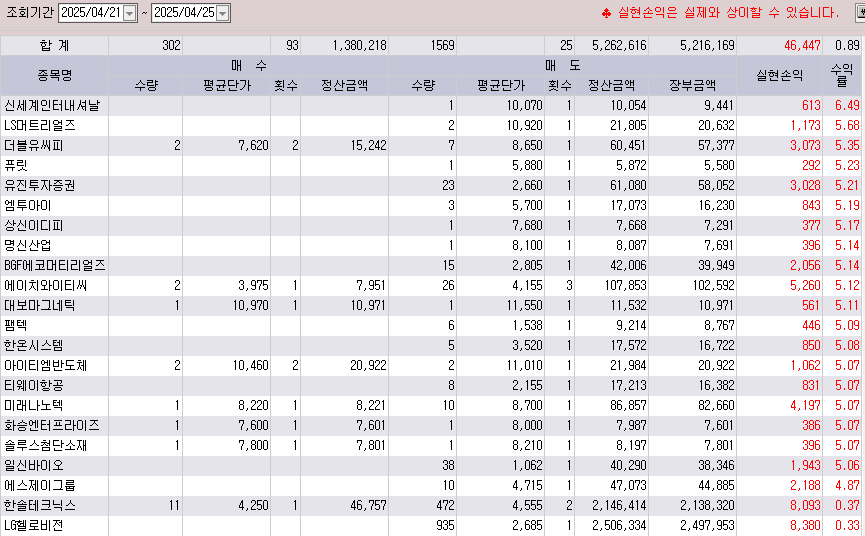Click the 평균단가 header under 매도
The image size is (865, 536).
tap(500, 85)
